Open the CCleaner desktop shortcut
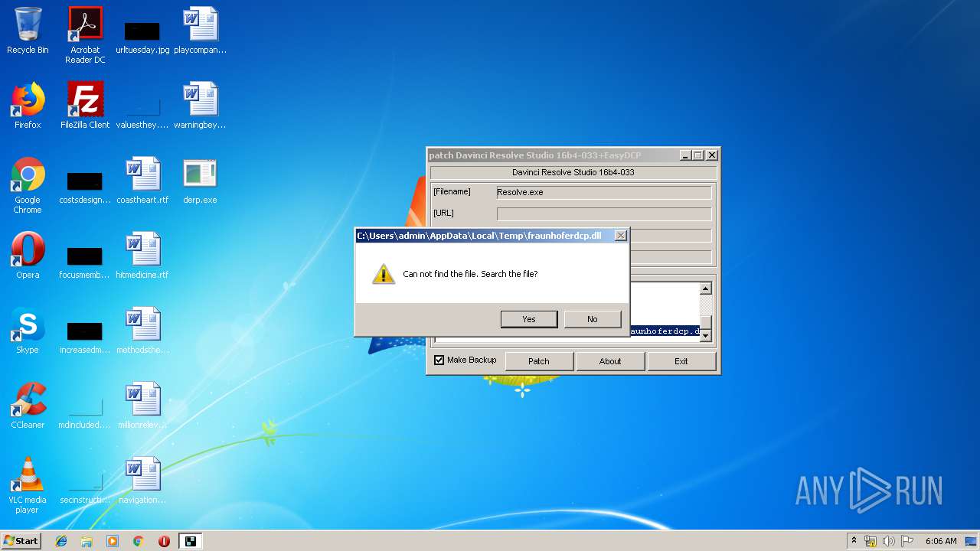 tap(28, 406)
